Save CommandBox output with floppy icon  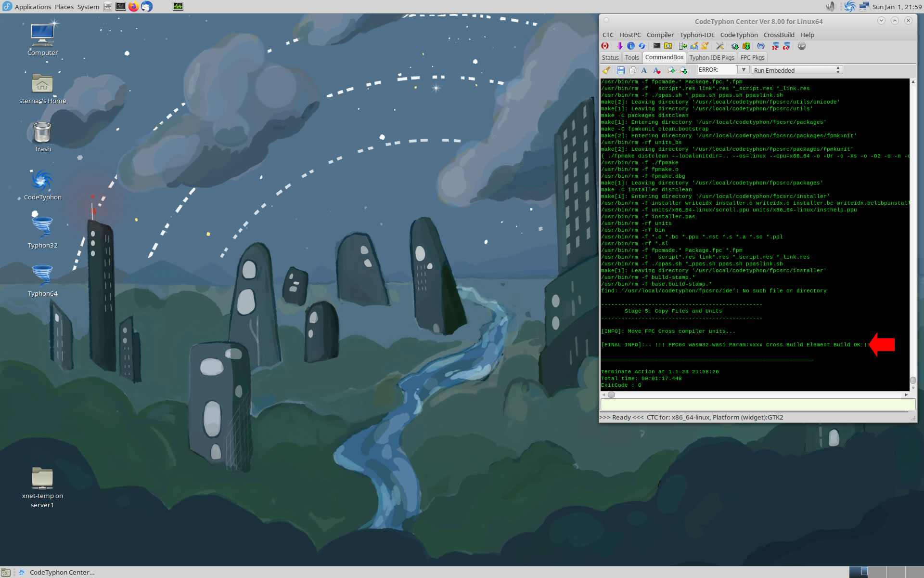tap(621, 70)
